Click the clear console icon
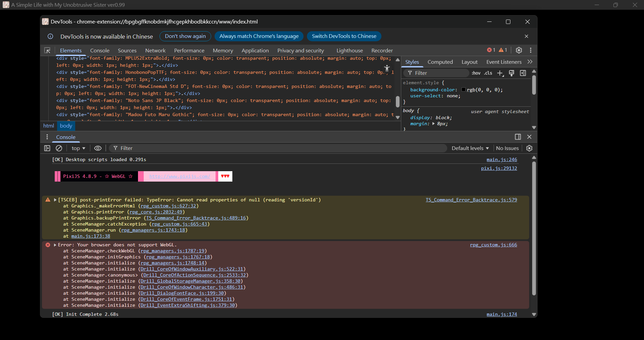 [59, 148]
